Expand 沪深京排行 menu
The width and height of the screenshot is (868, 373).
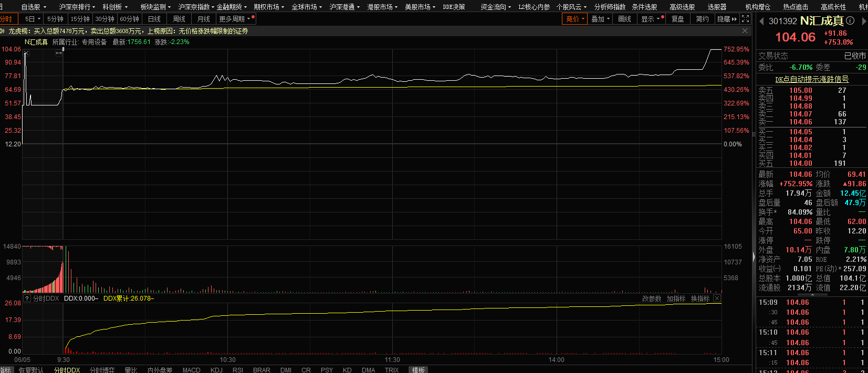coord(77,7)
